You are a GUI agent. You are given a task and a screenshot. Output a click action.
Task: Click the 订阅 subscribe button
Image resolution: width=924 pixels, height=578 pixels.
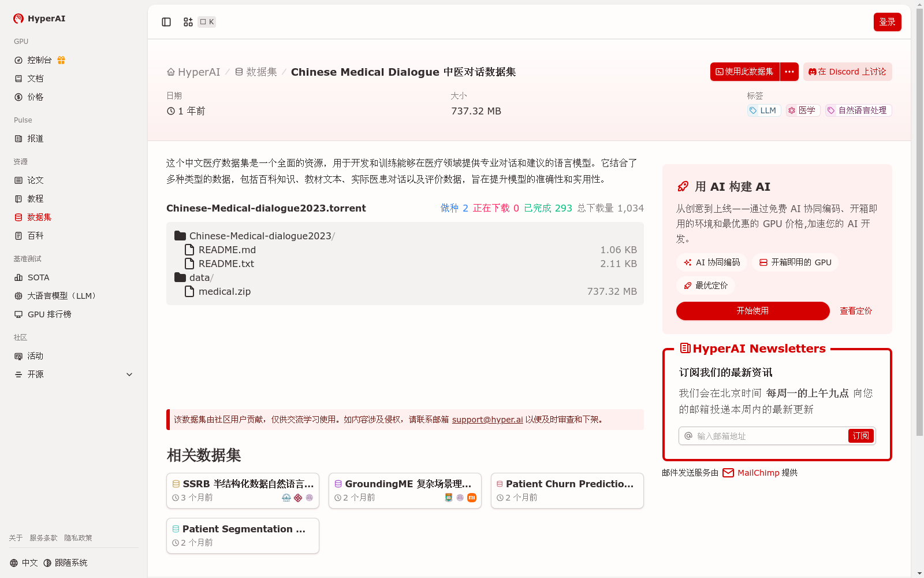860,436
